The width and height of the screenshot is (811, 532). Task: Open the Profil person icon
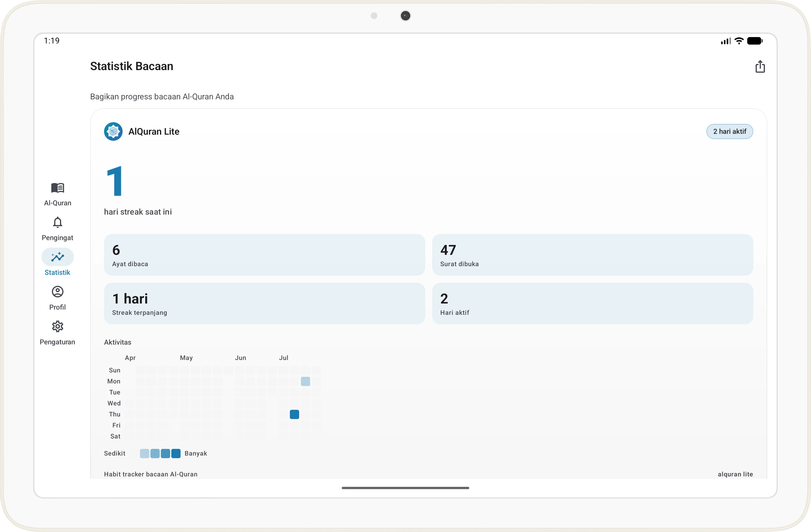click(57, 292)
